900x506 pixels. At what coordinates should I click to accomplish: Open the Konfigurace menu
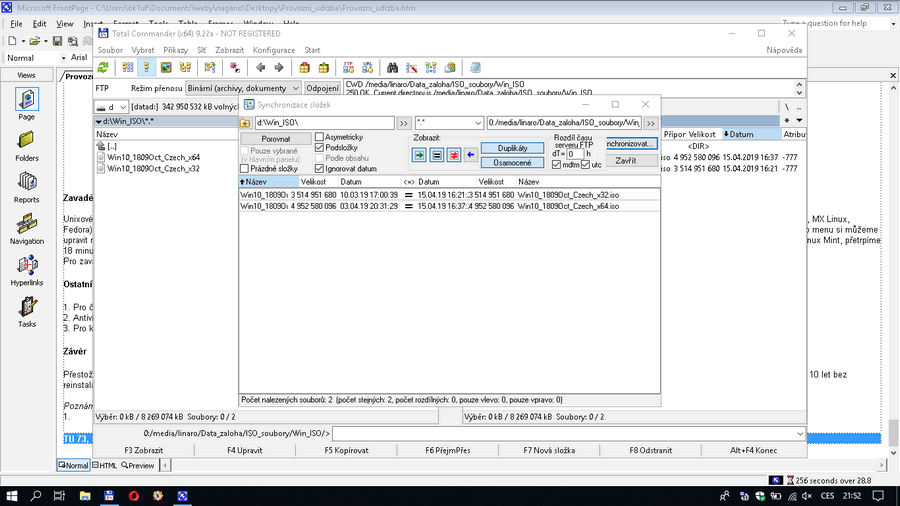pyautogui.click(x=273, y=50)
